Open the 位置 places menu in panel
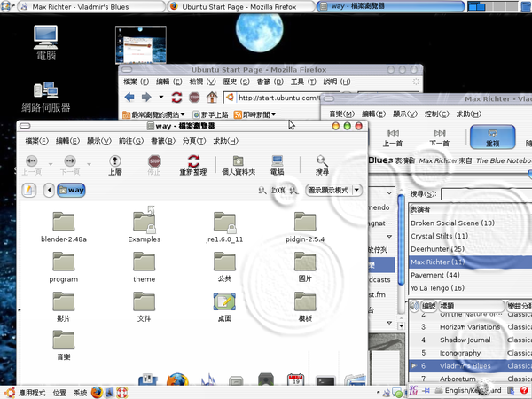The image size is (532, 399). [x=59, y=393]
